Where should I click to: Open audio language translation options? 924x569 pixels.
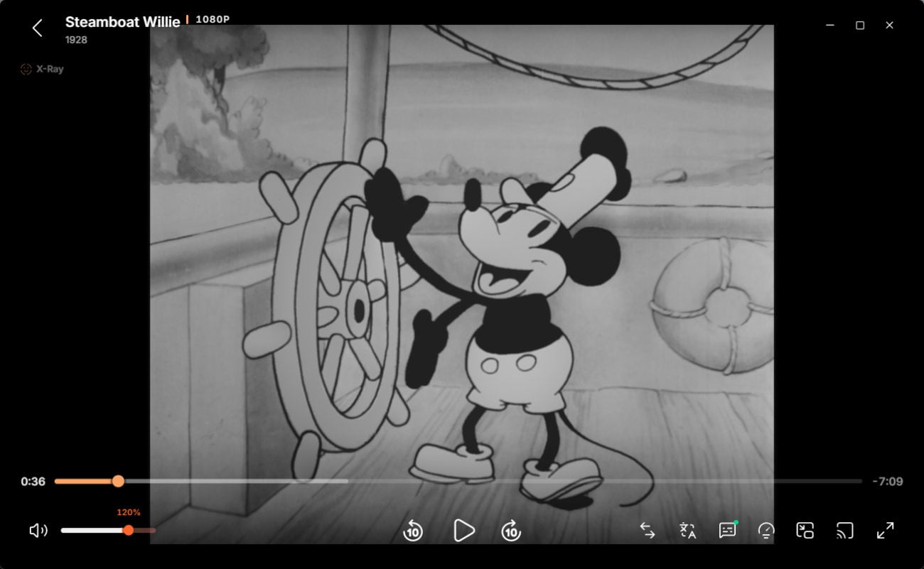[687, 530]
